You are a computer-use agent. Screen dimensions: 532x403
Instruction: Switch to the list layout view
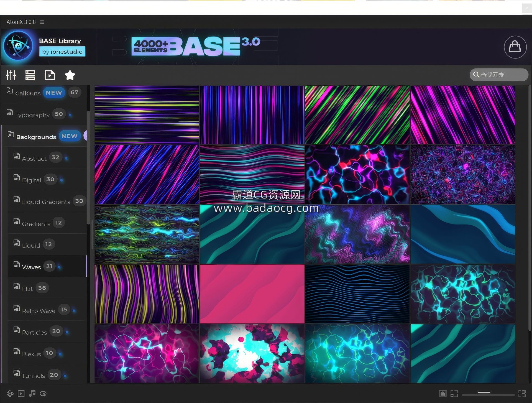[x=30, y=75]
